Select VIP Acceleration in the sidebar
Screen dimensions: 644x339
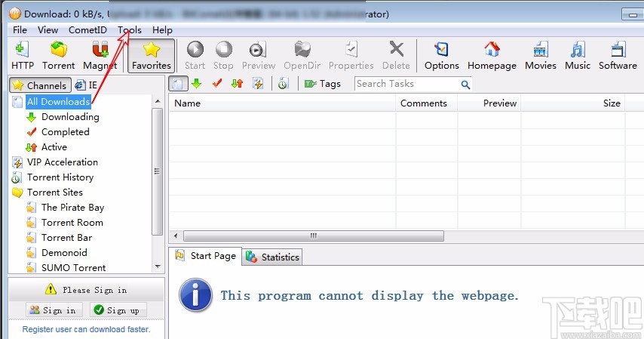click(63, 162)
